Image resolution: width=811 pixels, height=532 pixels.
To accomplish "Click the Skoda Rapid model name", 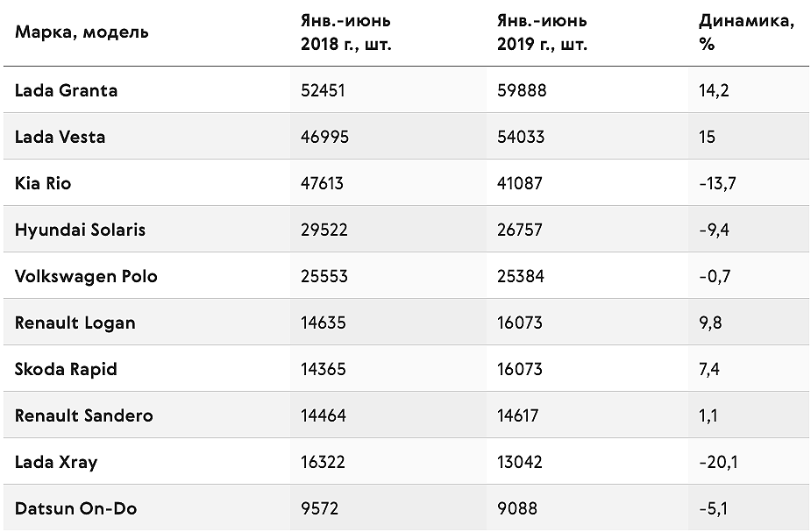I will tap(66, 370).
